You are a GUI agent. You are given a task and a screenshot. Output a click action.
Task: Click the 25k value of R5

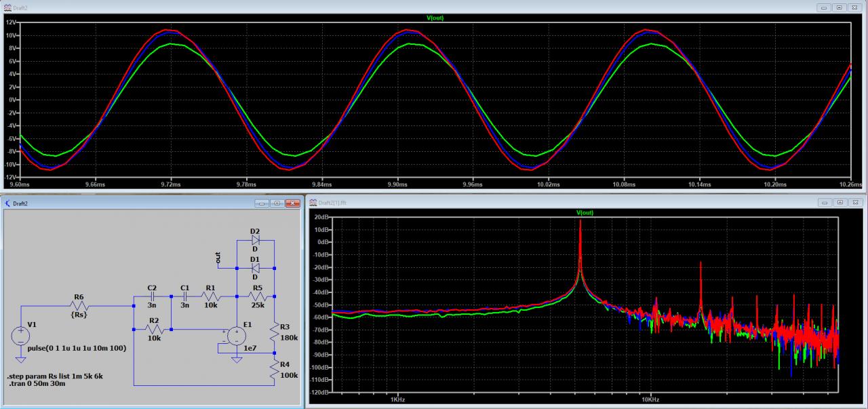pos(258,305)
